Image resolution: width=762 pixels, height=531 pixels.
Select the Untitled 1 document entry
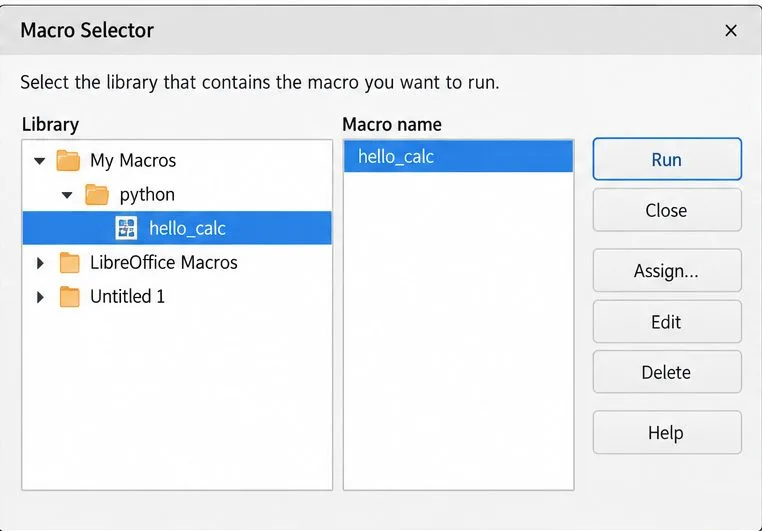(127, 297)
